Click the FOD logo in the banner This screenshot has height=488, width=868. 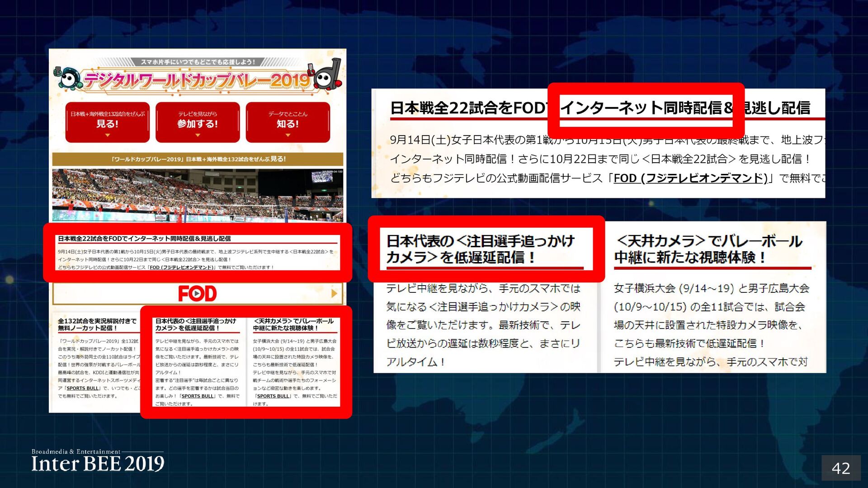pyautogui.click(x=197, y=294)
